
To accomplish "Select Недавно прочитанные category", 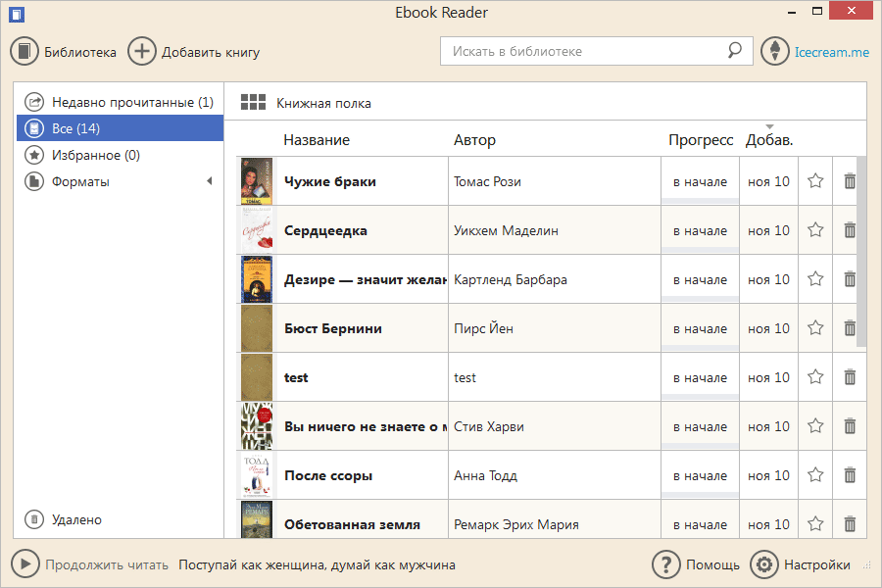I will click(x=120, y=102).
